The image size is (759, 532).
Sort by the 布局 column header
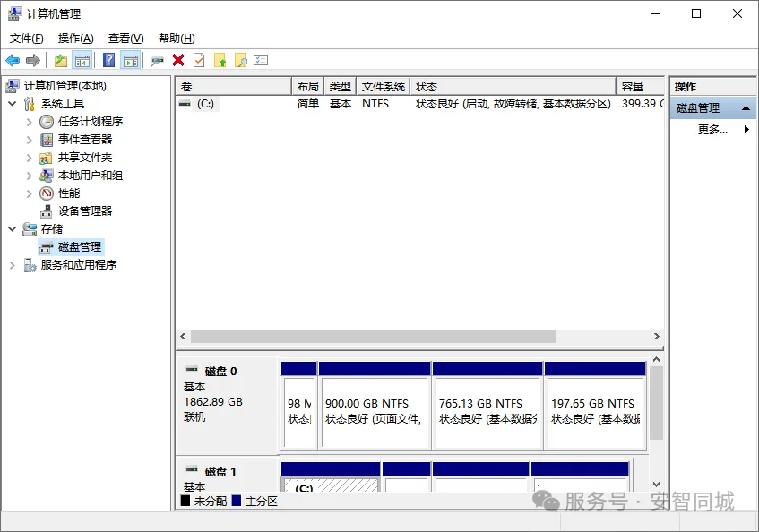click(x=308, y=87)
